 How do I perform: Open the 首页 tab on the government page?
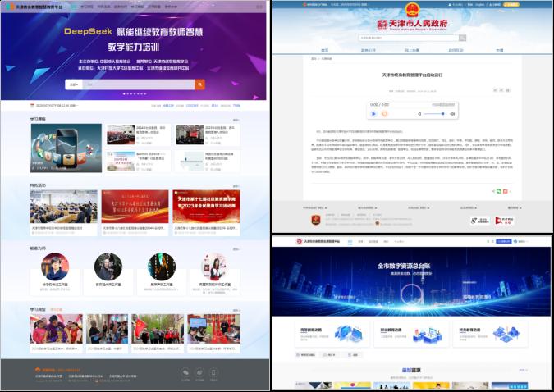(325, 50)
